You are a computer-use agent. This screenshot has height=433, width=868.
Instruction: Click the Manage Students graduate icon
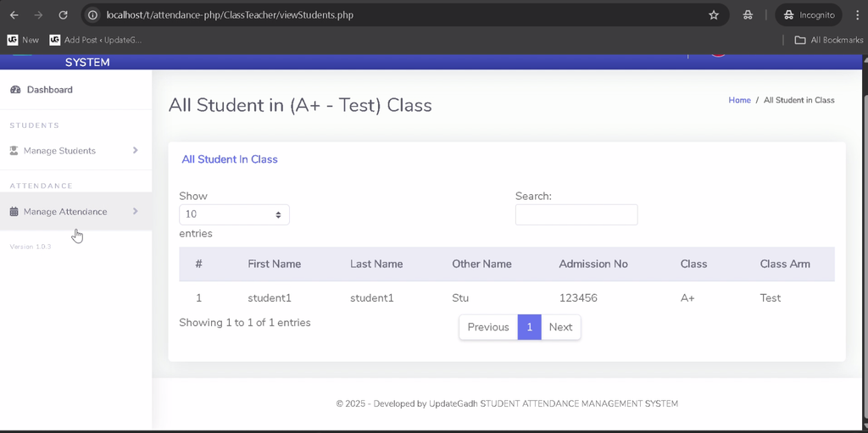pyautogui.click(x=14, y=151)
